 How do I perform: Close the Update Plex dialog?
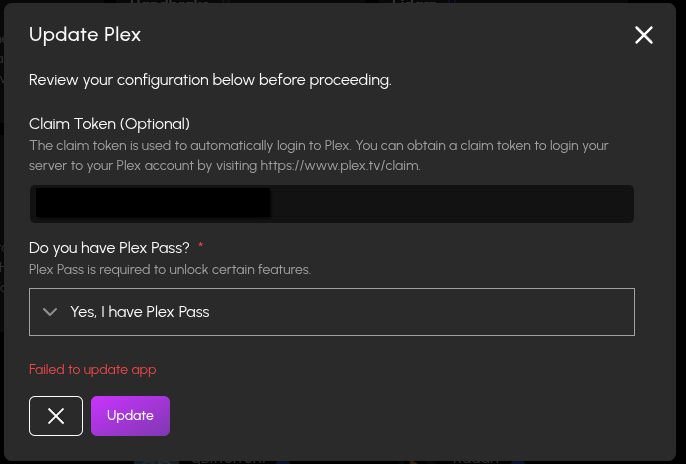point(644,35)
